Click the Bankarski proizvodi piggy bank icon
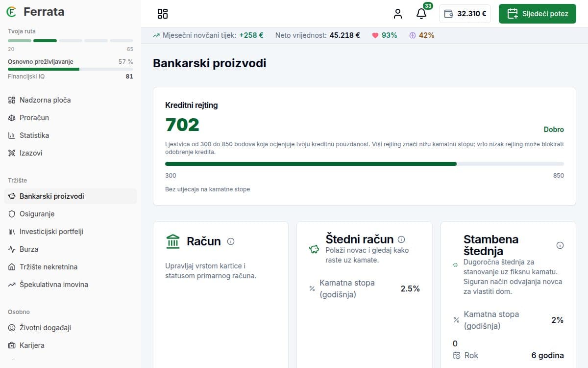The image size is (588, 368). point(12,196)
